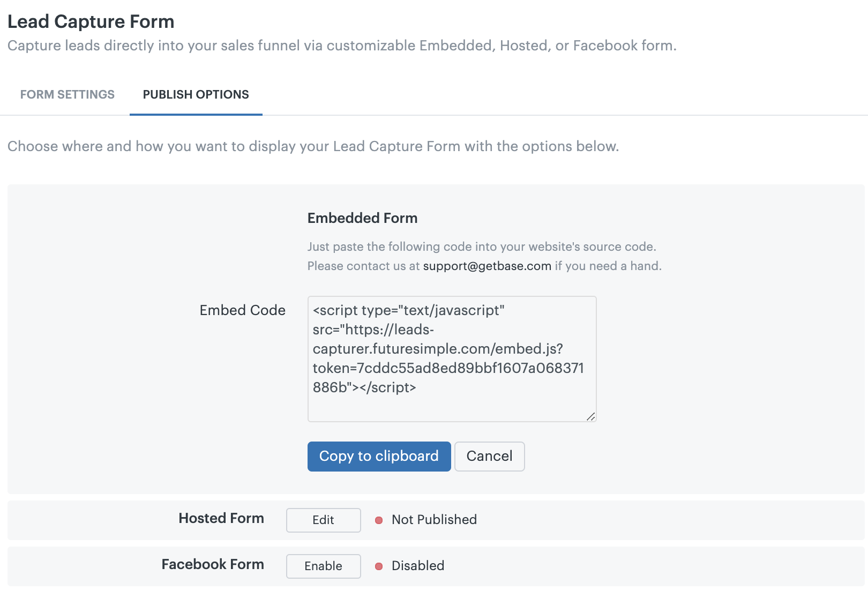The height and width of the screenshot is (598, 868).
Task: Click the Hosted Form row label
Action: coord(221,518)
